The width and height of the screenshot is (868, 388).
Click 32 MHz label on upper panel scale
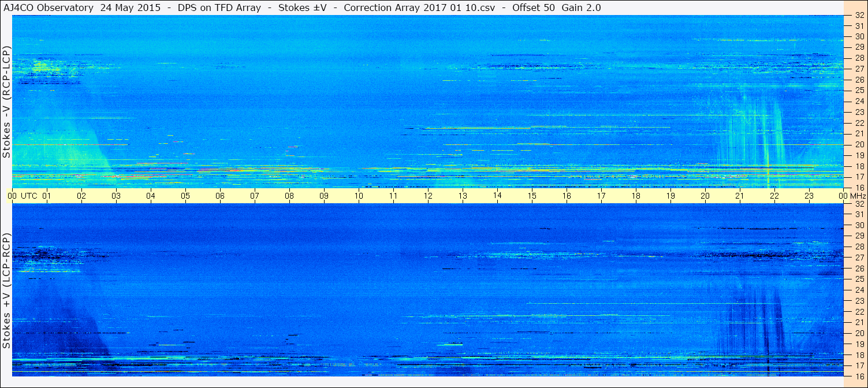click(859, 16)
